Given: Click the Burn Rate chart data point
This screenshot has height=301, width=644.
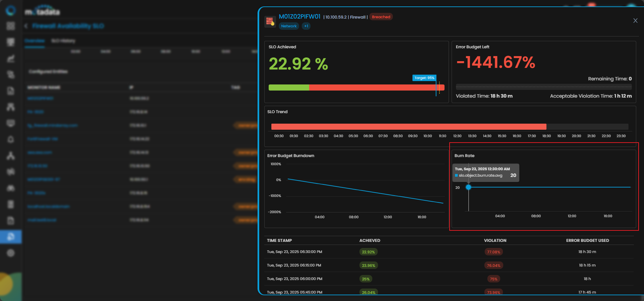Looking at the screenshot, I should click(468, 187).
